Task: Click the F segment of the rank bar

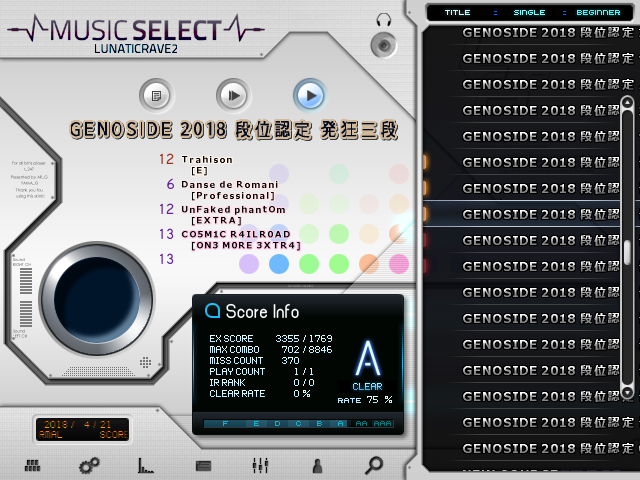Action: click(x=225, y=424)
